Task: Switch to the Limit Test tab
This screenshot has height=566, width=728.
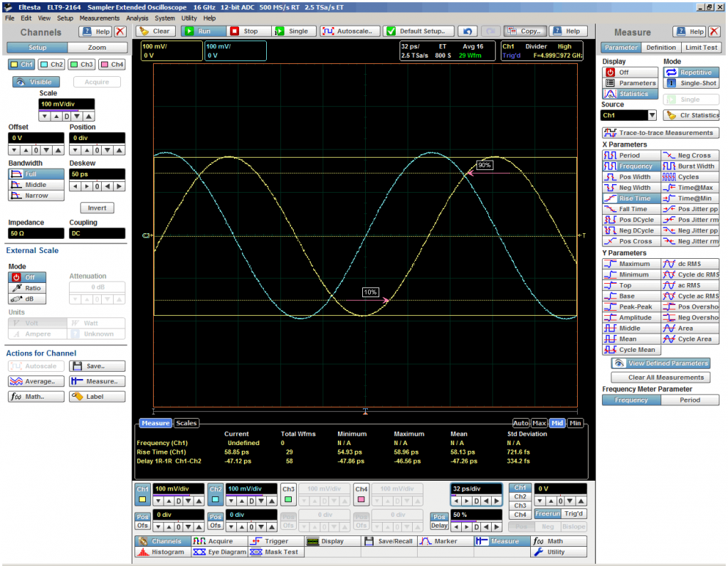Action: pyautogui.click(x=701, y=48)
